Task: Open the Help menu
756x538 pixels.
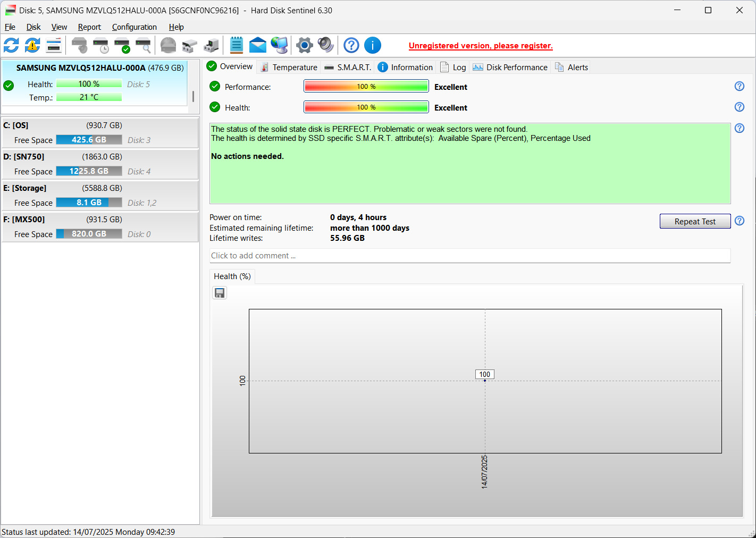Action: coord(177,27)
